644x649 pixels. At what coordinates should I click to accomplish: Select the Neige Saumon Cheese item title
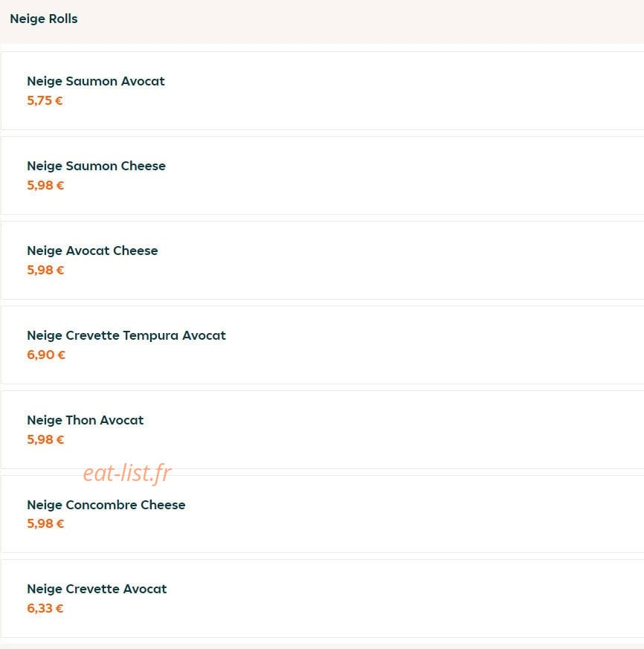pos(96,166)
